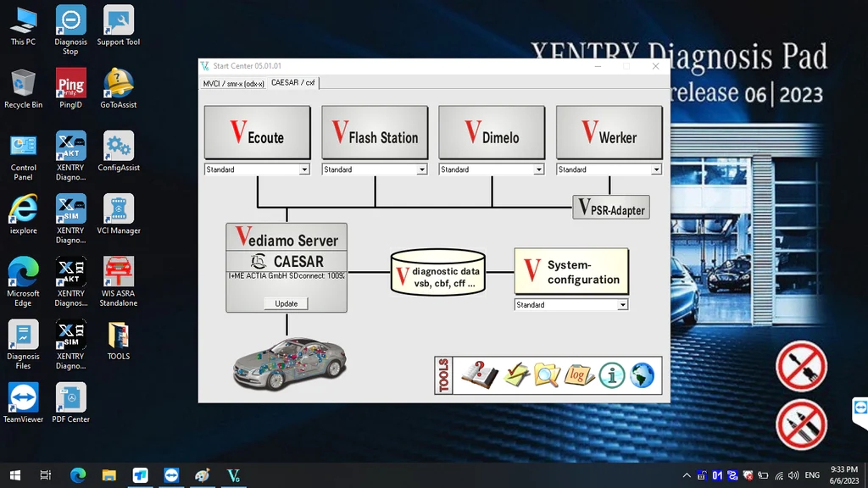Open iexplore desktop icon

(x=23, y=214)
